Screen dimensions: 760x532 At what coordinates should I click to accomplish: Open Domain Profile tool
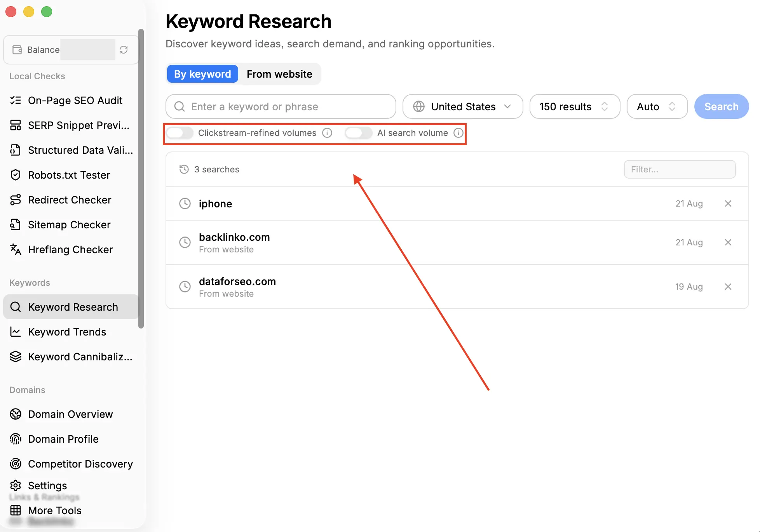point(71,439)
